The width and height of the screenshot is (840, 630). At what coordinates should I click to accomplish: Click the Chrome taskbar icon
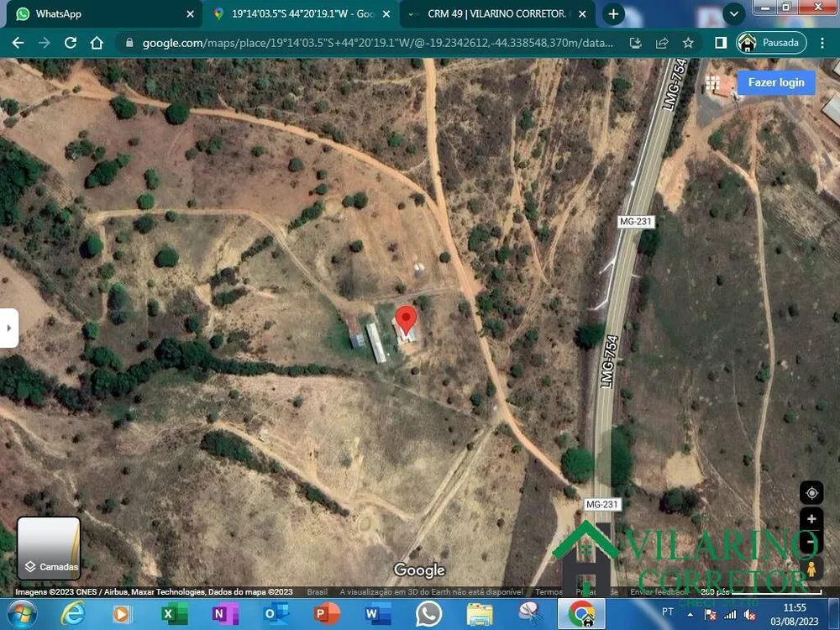tap(582, 614)
